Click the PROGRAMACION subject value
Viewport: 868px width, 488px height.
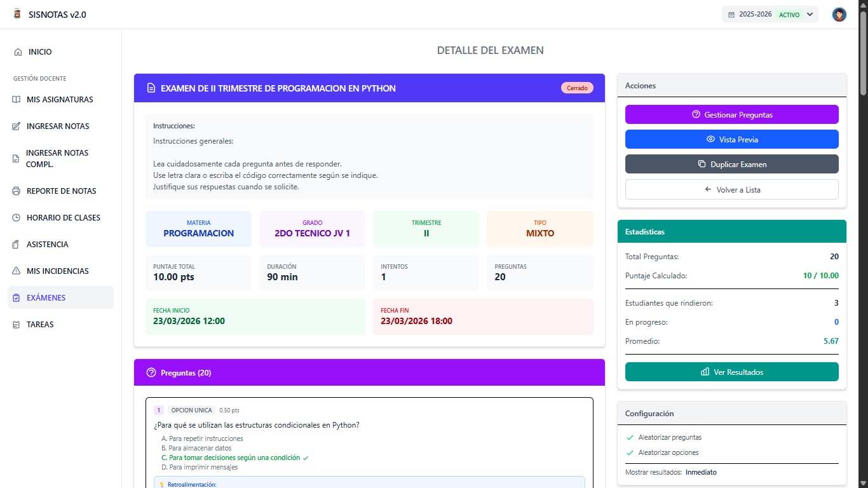pos(199,233)
